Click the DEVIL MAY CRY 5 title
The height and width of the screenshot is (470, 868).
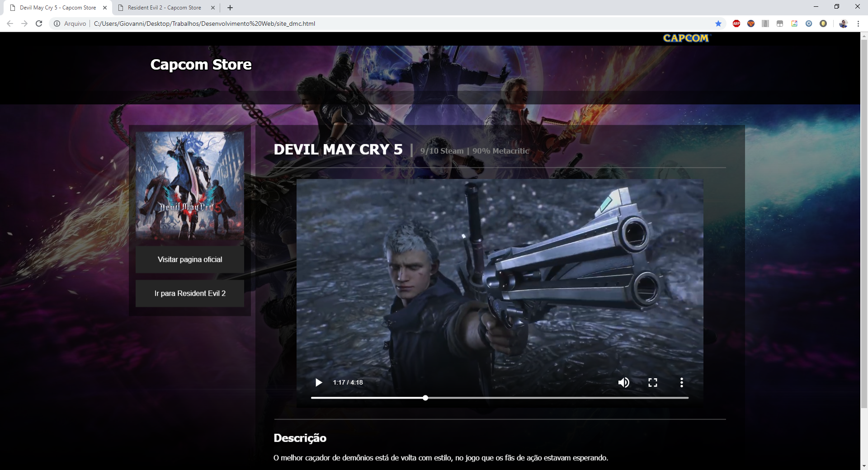pyautogui.click(x=338, y=150)
